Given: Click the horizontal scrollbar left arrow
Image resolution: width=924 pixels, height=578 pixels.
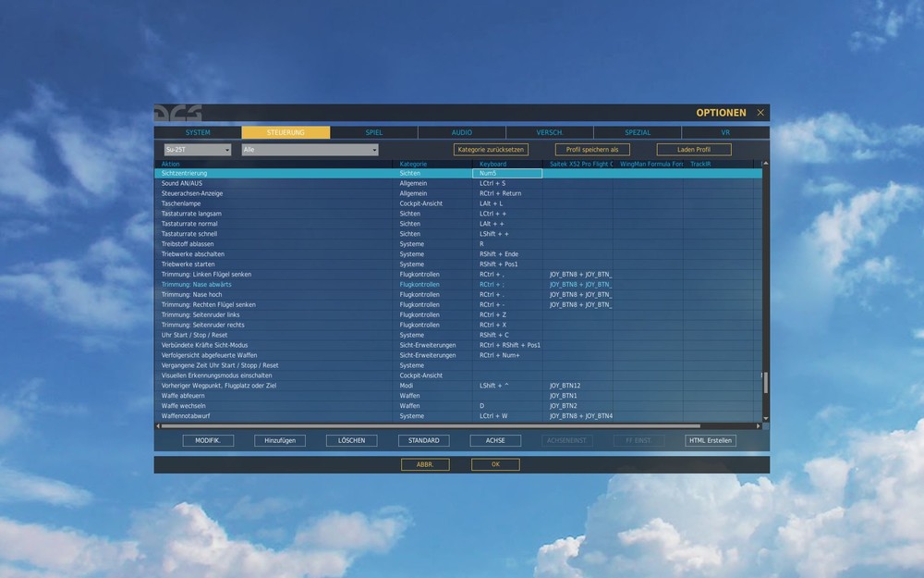Looking at the screenshot, I should point(158,425).
